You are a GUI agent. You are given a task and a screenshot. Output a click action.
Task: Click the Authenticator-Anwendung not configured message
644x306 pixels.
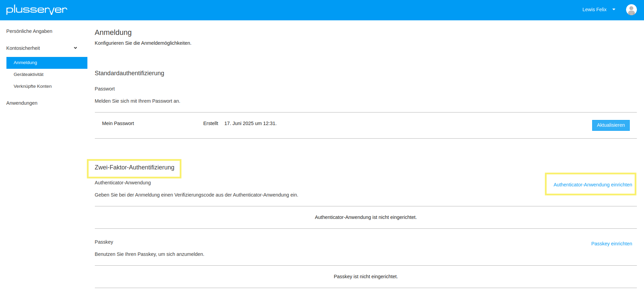pyautogui.click(x=366, y=217)
